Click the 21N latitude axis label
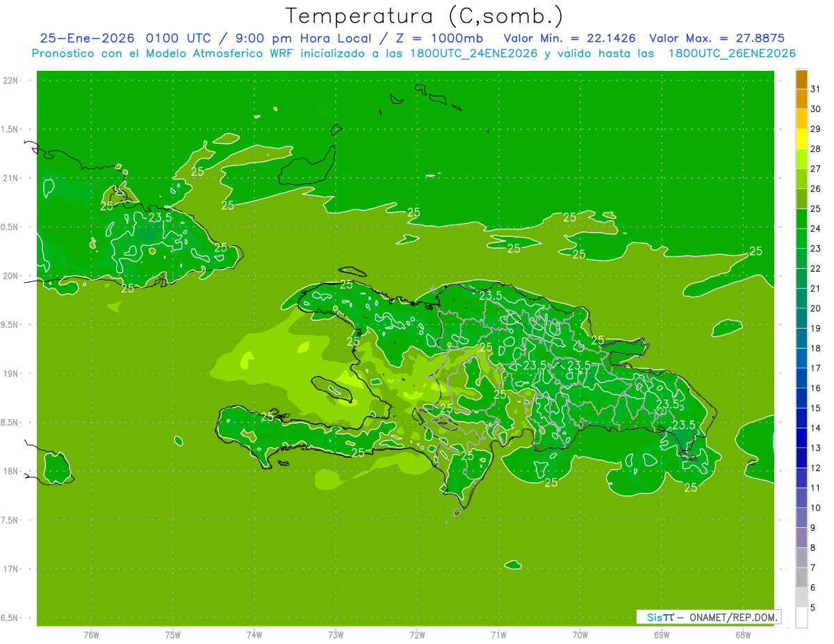Image resolution: width=834 pixels, height=644 pixels. click(x=12, y=178)
